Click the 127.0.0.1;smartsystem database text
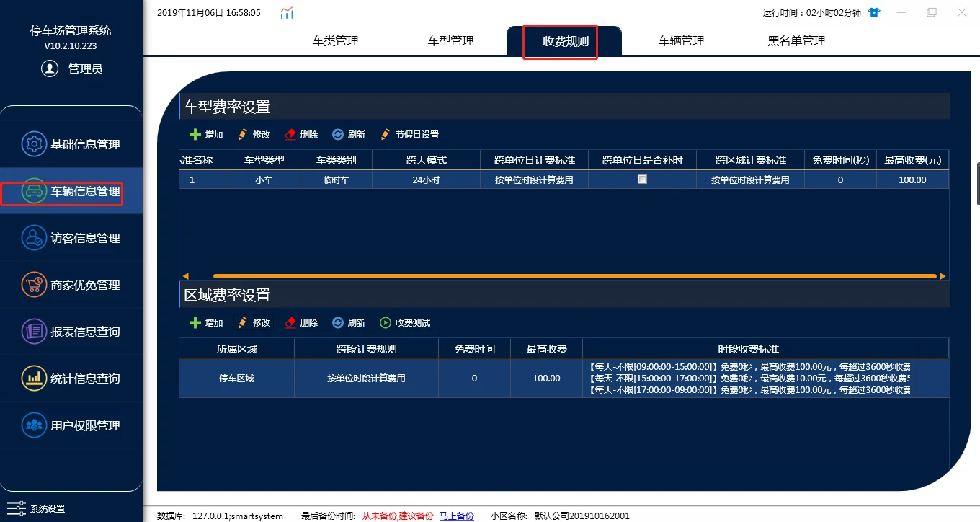This screenshot has height=522, width=980. pyautogui.click(x=238, y=516)
